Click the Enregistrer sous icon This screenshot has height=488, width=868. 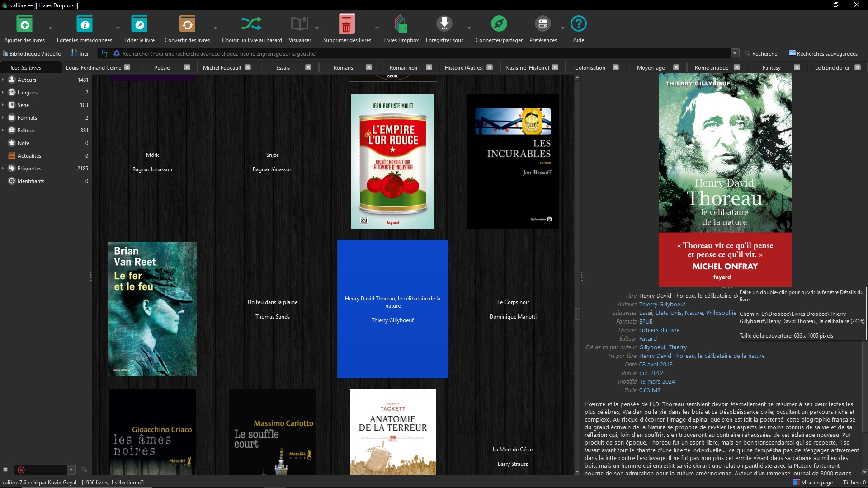click(x=444, y=24)
